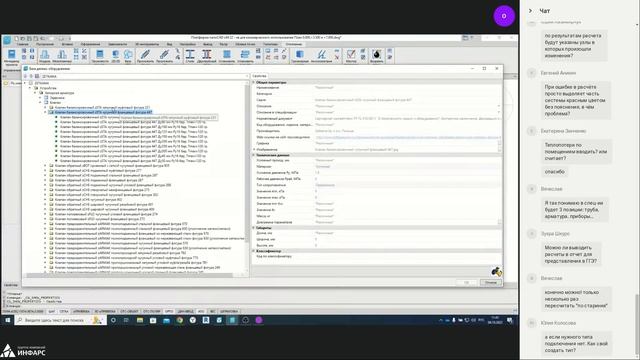Click the purple 'O' participant avatar

(x=504, y=16)
